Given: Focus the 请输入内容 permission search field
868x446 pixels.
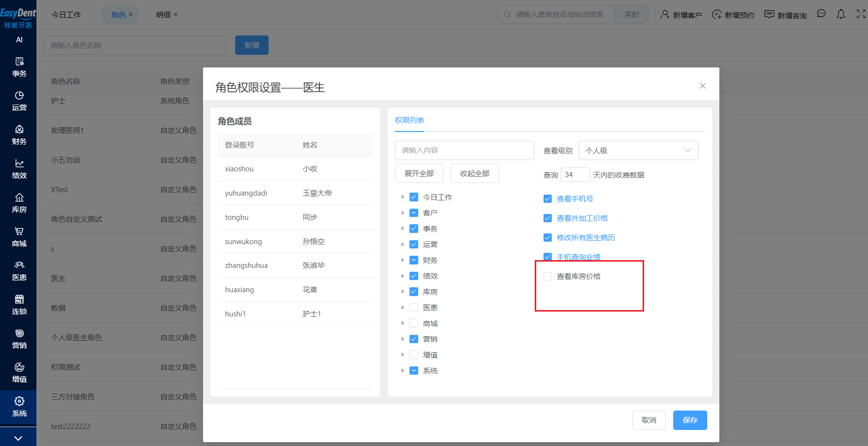Looking at the screenshot, I should point(464,150).
